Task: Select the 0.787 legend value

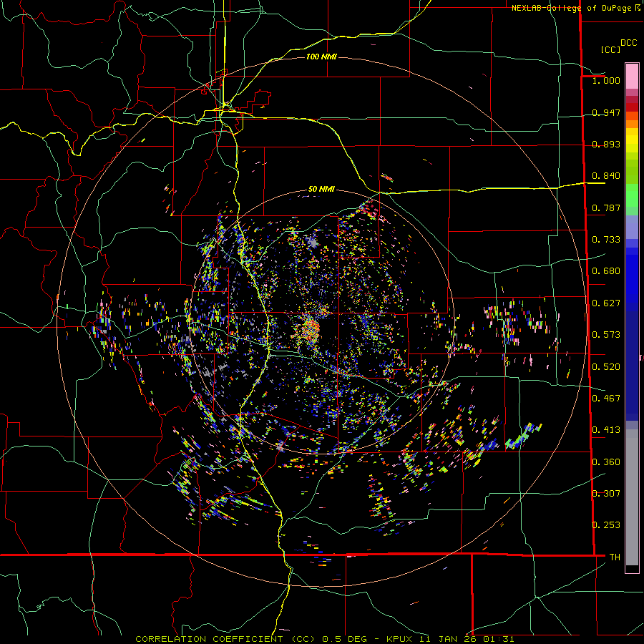Action: click(606, 208)
